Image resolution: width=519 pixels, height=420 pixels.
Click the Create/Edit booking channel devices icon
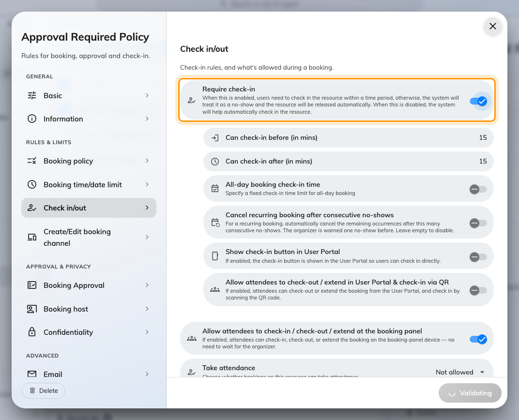pyautogui.click(x=32, y=237)
